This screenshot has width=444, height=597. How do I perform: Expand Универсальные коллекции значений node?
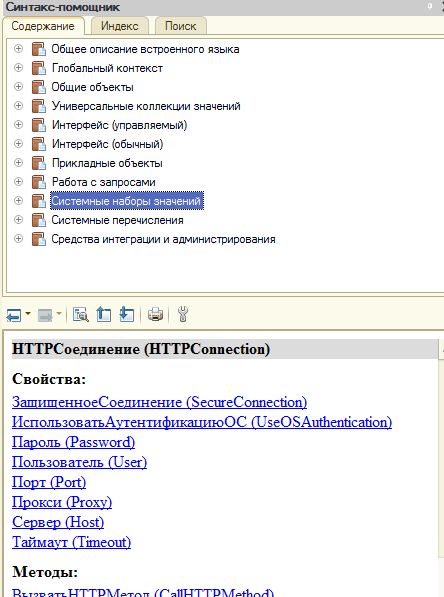18,106
